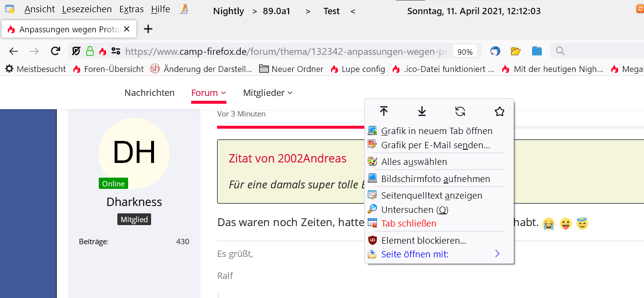Expand the Neuer Ordner bookmark folder
The width and height of the screenshot is (644, 298).
[x=291, y=69]
